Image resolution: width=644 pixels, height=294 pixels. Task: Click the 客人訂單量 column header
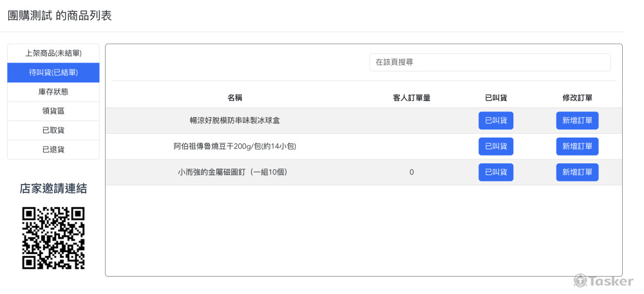click(x=412, y=98)
